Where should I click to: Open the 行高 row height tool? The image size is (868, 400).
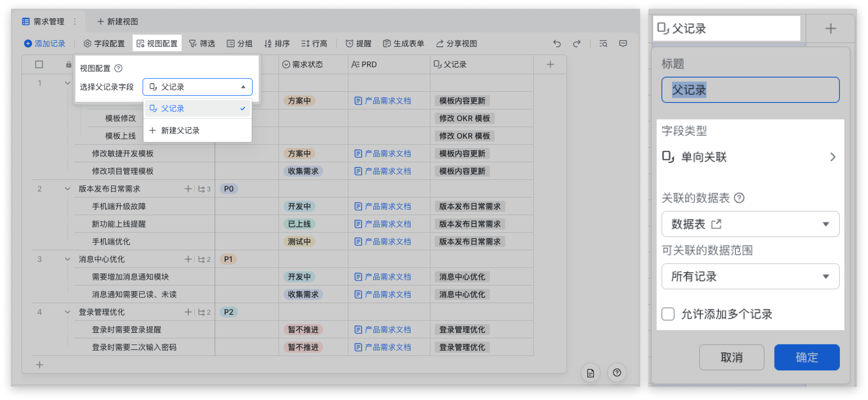point(314,43)
